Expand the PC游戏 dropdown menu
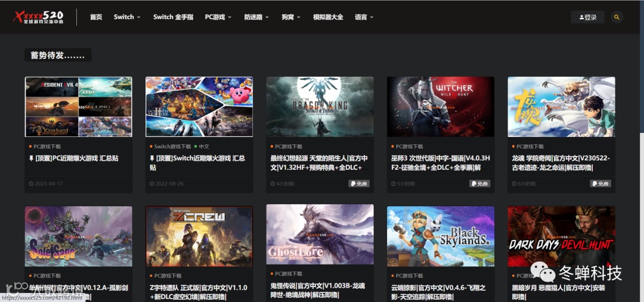This screenshot has height=302, width=644. pyautogui.click(x=218, y=17)
